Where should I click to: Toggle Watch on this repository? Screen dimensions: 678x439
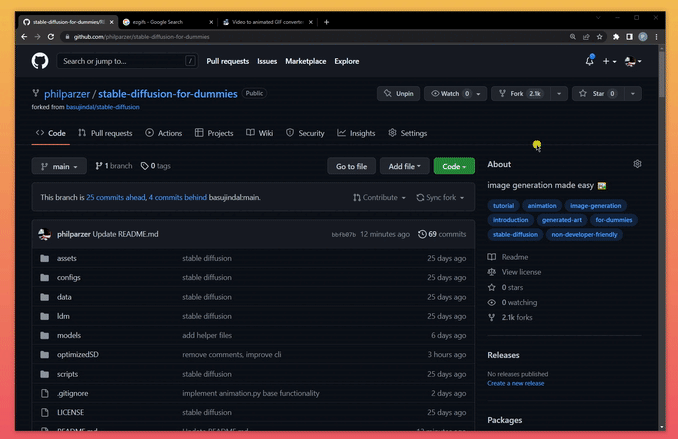(450, 93)
